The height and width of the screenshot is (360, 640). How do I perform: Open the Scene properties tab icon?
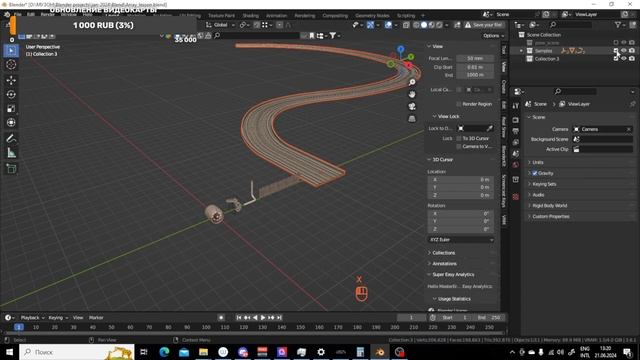click(516, 153)
